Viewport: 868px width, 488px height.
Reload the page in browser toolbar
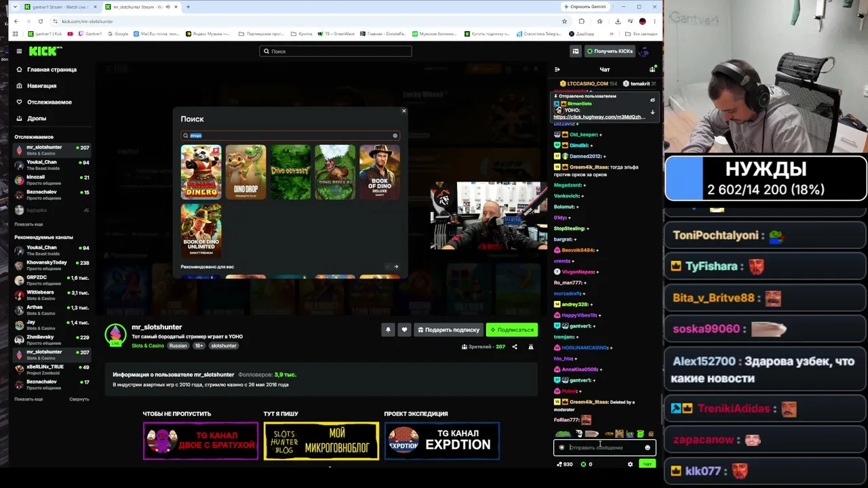click(40, 21)
